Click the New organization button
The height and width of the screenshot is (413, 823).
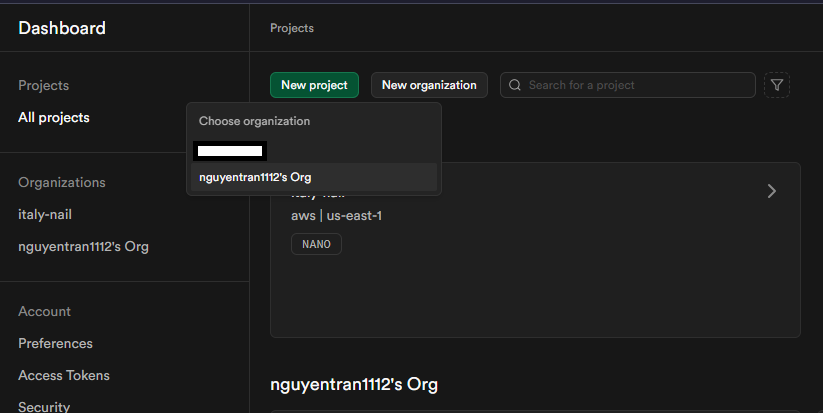(429, 85)
